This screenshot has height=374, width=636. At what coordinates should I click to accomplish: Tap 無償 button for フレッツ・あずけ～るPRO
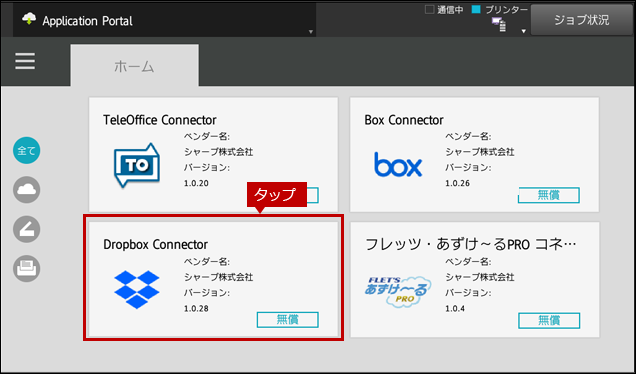click(x=549, y=320)
